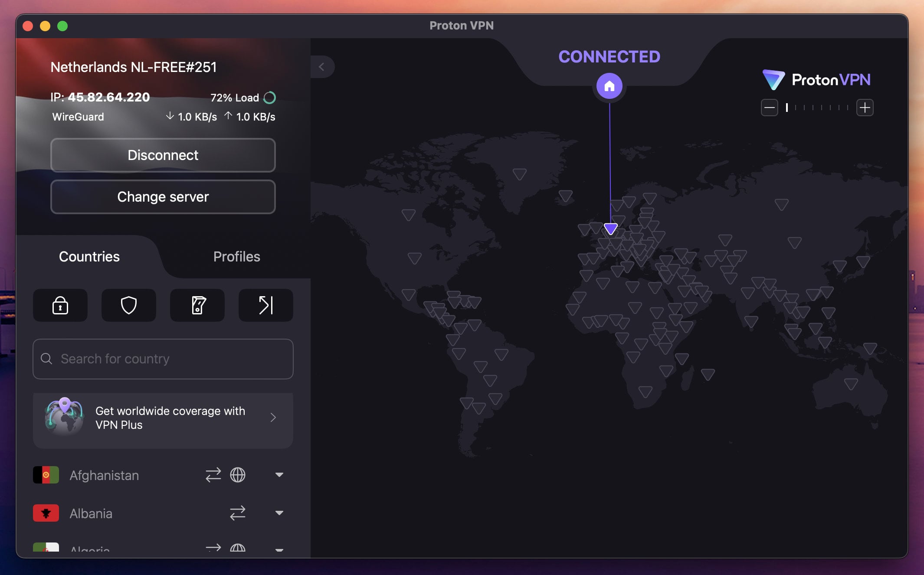Click the Iceland server marker on map
Viewport: 924px width, 575px height.
(x=566, y=196)
